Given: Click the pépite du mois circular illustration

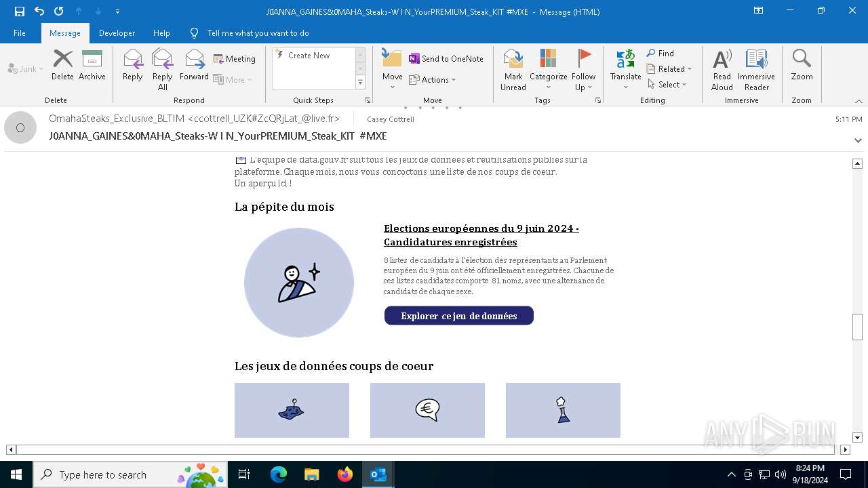Looking at the screenshot, I should pyautogui.click(x=299, y=283).
